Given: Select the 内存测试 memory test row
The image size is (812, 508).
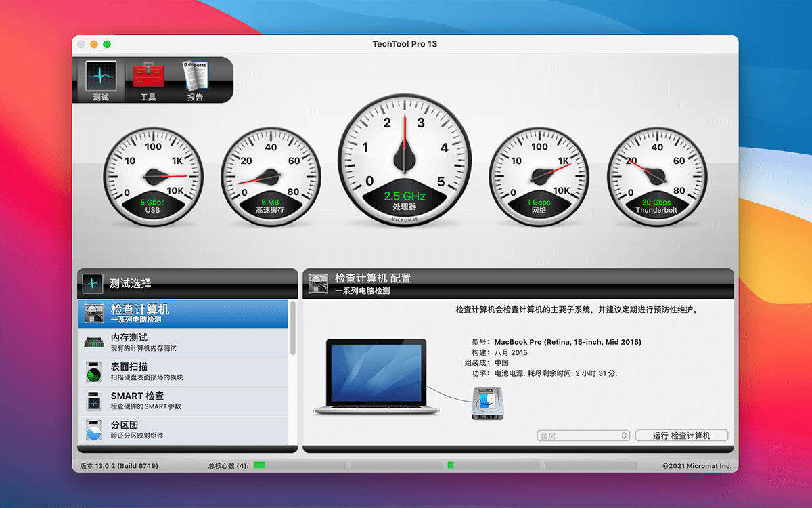Looking at the screenshot, I should click(183, 343).
